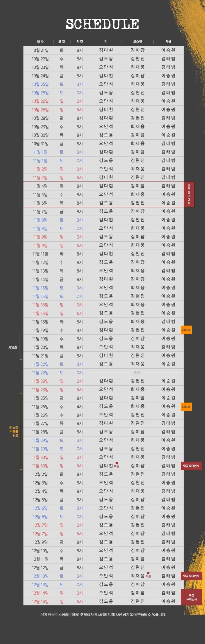Click the cast schedule change notice text
The width and height of the screenshot is (205, 644).
click(x=103, y=614)
